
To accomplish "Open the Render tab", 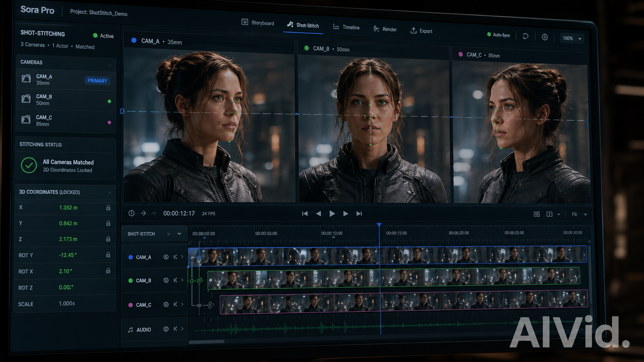I will [385, 29].
